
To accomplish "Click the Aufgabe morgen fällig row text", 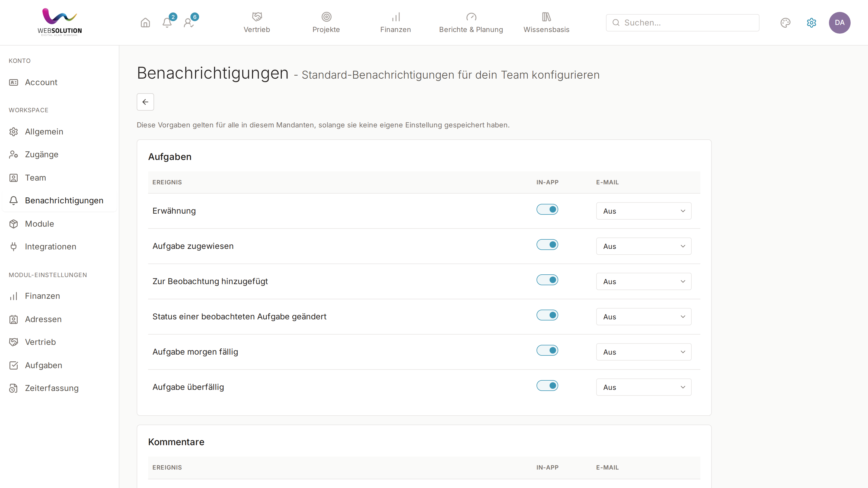I will (x=195, y=352).
